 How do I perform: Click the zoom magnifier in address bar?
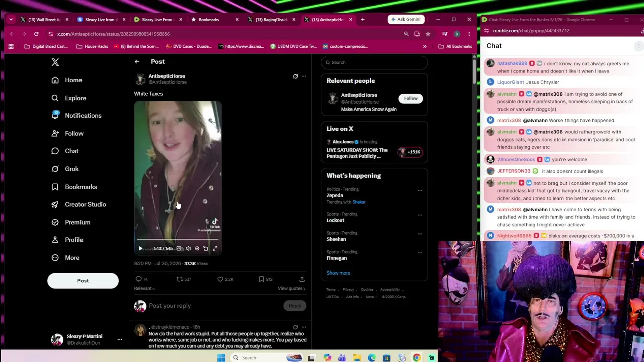pos(406,34)
